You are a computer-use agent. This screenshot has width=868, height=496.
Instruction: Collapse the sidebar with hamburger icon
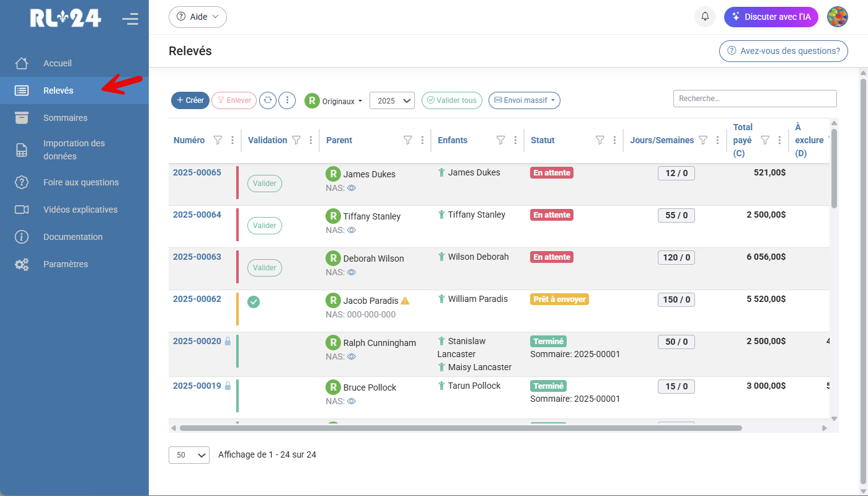[x=130, y=19]
